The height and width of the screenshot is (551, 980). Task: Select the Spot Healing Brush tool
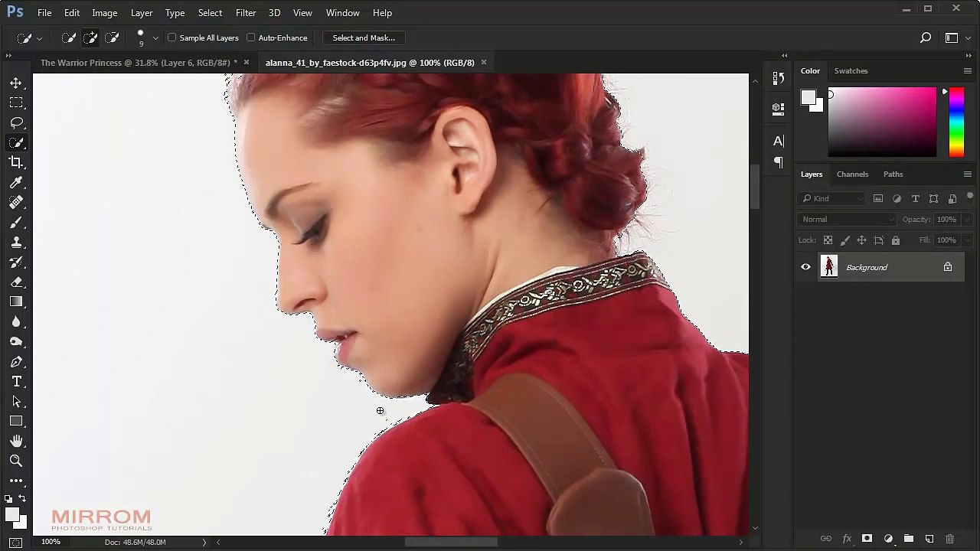16,202
